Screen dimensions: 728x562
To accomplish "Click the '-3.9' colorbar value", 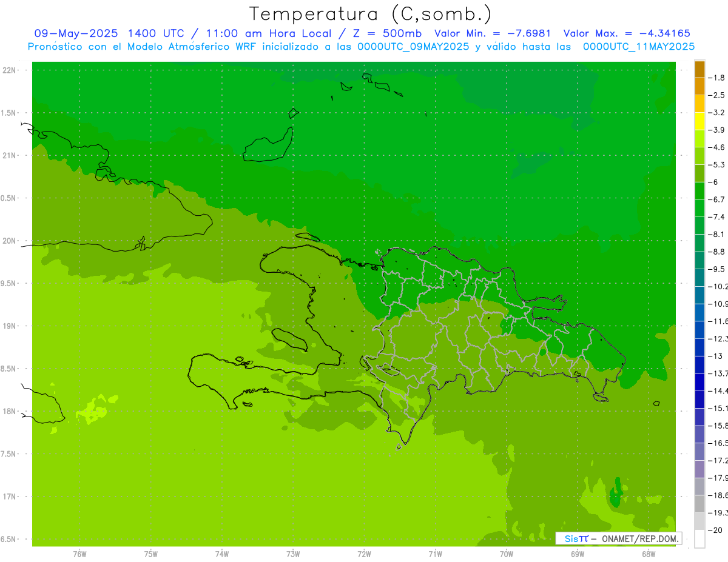I will (x=716, y=130).
